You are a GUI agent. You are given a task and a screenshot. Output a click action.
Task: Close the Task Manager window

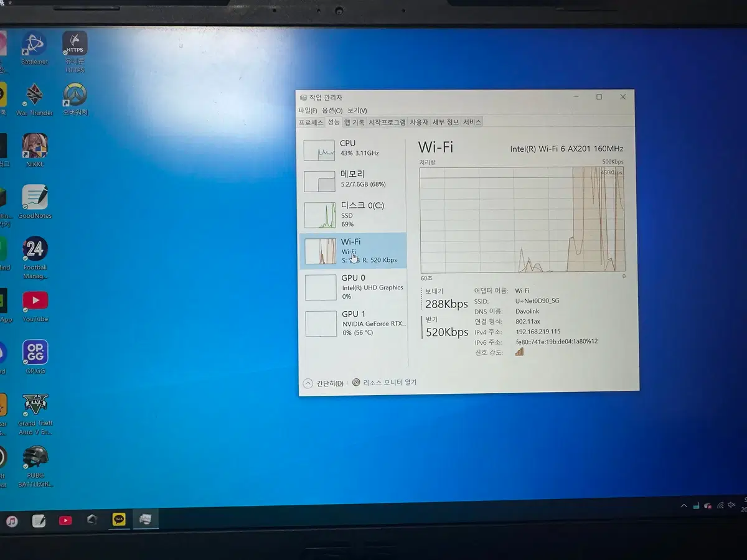(x=622, y=97)
